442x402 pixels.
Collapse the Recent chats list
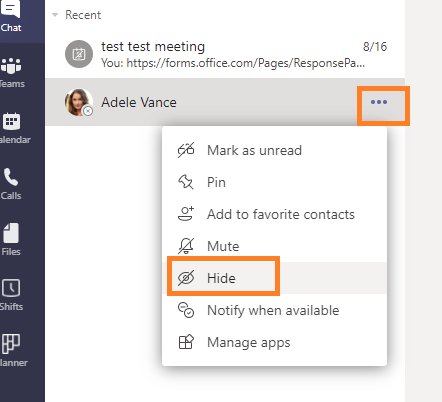point(55,15)
